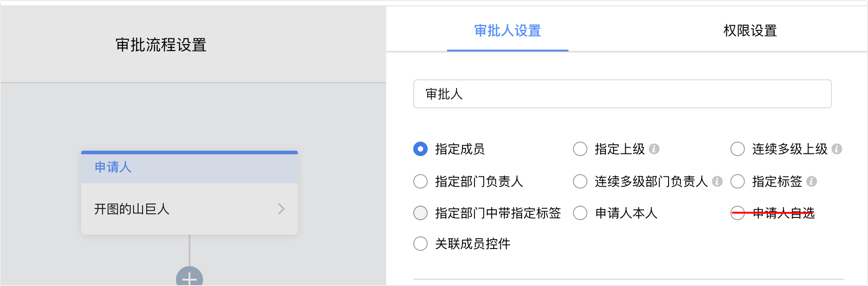Select the 申请人 node header

click(x=189, y=167)
